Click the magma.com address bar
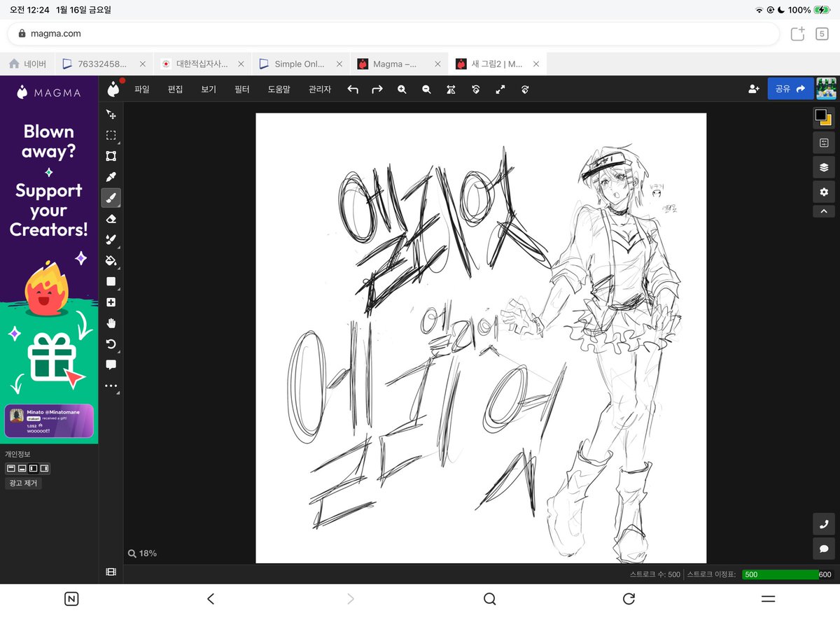 pyautogui.click(x=393, y=34)
